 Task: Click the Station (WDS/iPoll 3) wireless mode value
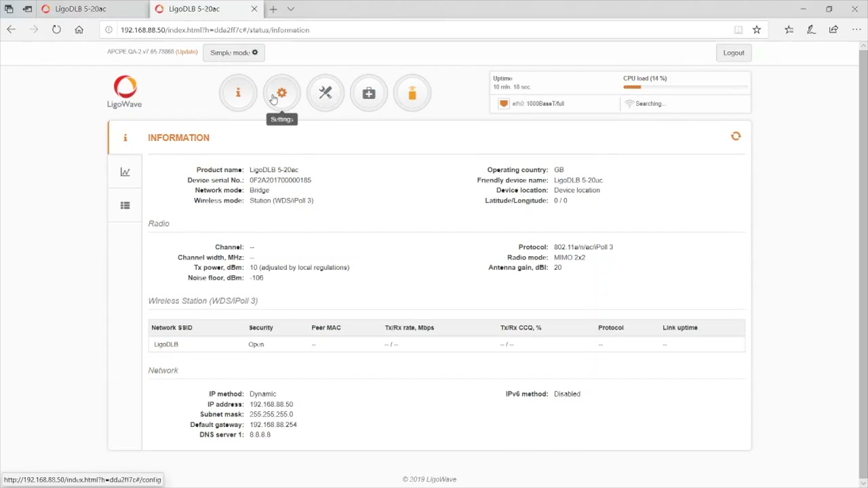click(x=281, y=201)
